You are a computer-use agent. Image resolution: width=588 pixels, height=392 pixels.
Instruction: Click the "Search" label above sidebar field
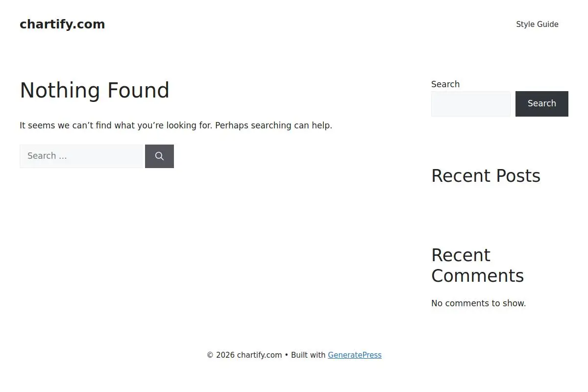[x=445, y=84]
